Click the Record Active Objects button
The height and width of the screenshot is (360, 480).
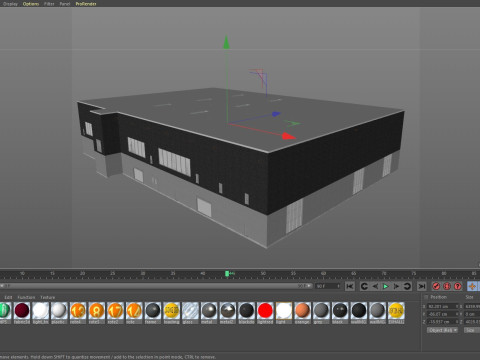(x=436, y=286)
